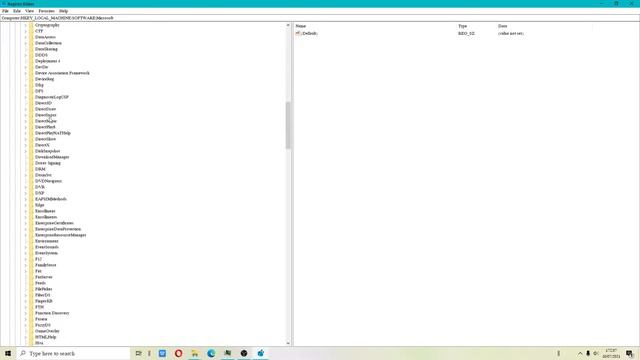Click the volume icon in system tray
This screenshot has width=640, height=360.
(596, 353)
